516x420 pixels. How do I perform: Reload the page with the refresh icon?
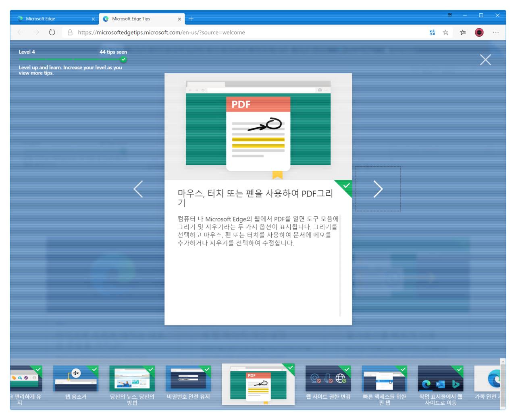point(52,32)
